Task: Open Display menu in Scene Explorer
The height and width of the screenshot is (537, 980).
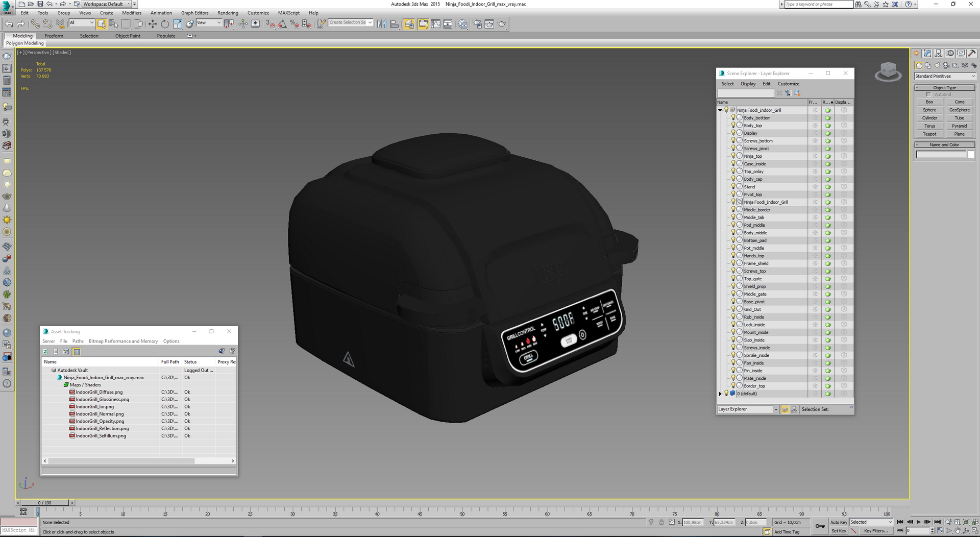Action: tap(748, 84)
